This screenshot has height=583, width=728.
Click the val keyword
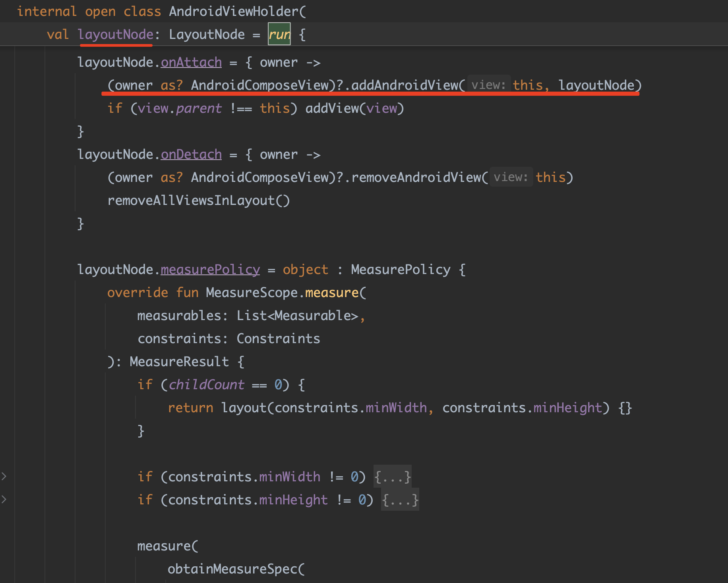click(58, 34)
